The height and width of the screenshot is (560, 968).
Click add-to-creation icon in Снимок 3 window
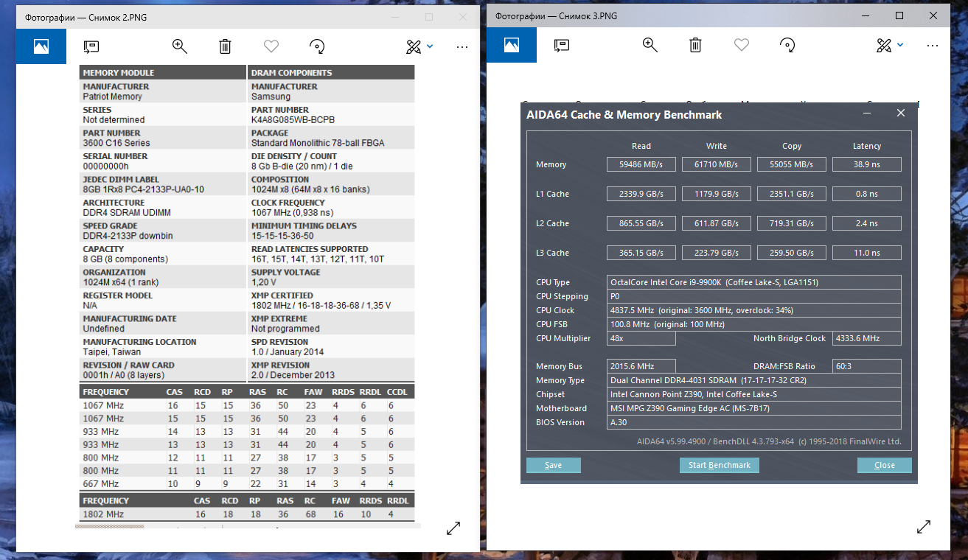point(562,45)
